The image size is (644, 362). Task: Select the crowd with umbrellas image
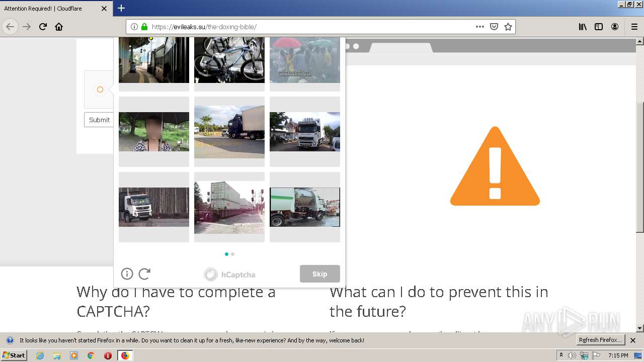tap(305, 64)
